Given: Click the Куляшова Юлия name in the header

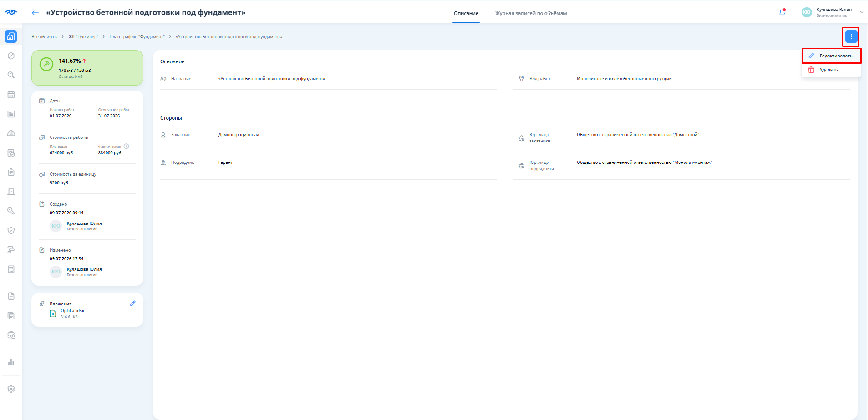Looking at the screenshot, I should point(834,10).
